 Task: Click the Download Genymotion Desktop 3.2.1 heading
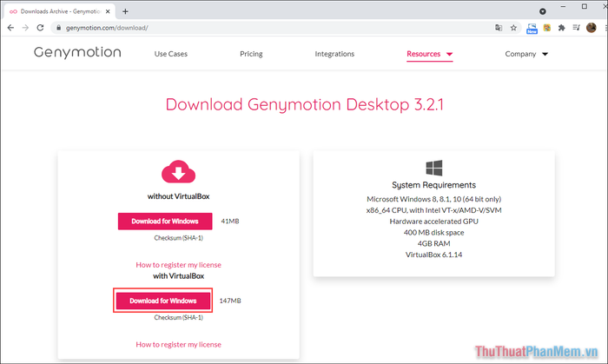coord(304,104)
